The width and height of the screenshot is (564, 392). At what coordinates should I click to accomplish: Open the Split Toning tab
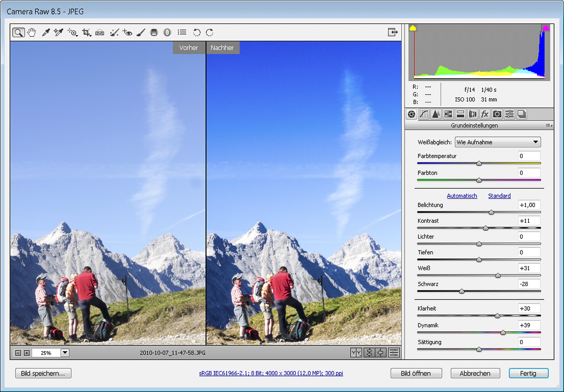(461, 114)
